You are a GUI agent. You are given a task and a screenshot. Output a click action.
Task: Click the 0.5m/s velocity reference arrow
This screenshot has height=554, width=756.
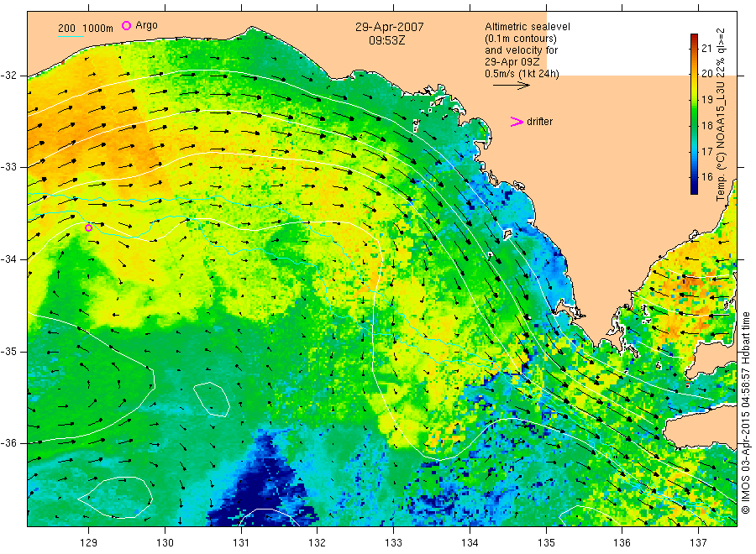pos(512,86)
